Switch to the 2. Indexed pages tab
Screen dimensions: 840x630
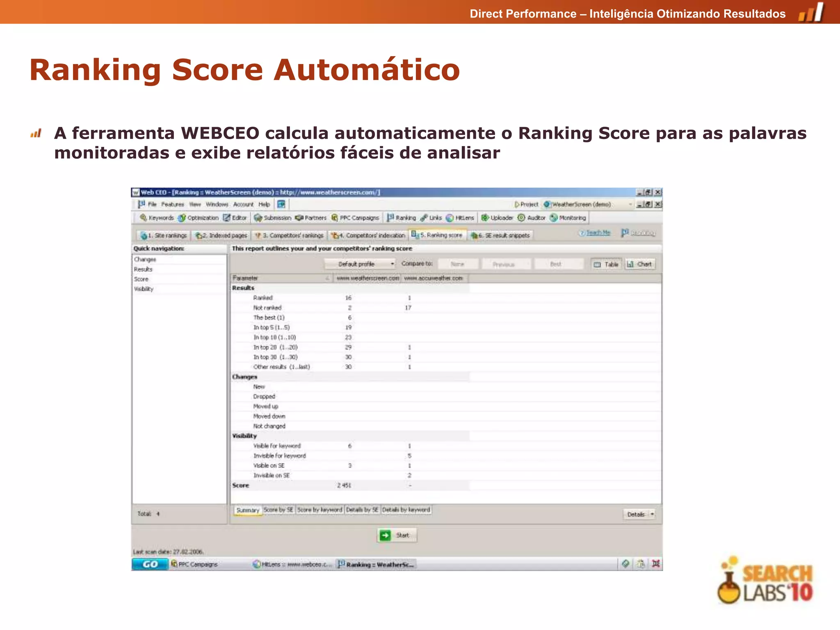221,235
